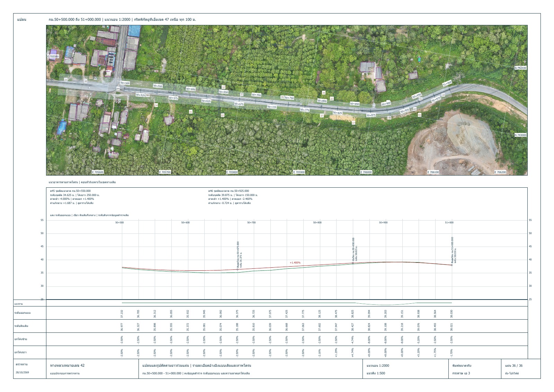The image size is (554, 392).
Task: Select the 'ยกโค้งขวา' row label
Action: [21, 352]
